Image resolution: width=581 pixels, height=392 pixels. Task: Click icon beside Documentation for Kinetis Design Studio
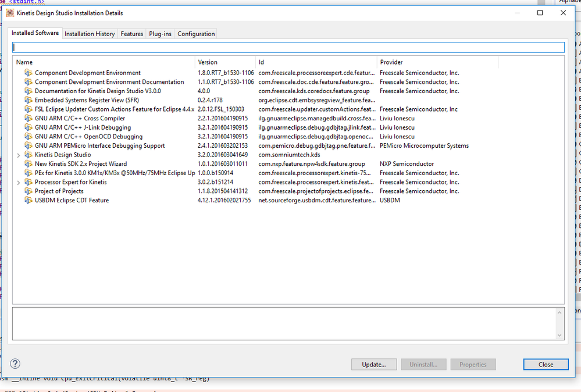click(28, 91)
